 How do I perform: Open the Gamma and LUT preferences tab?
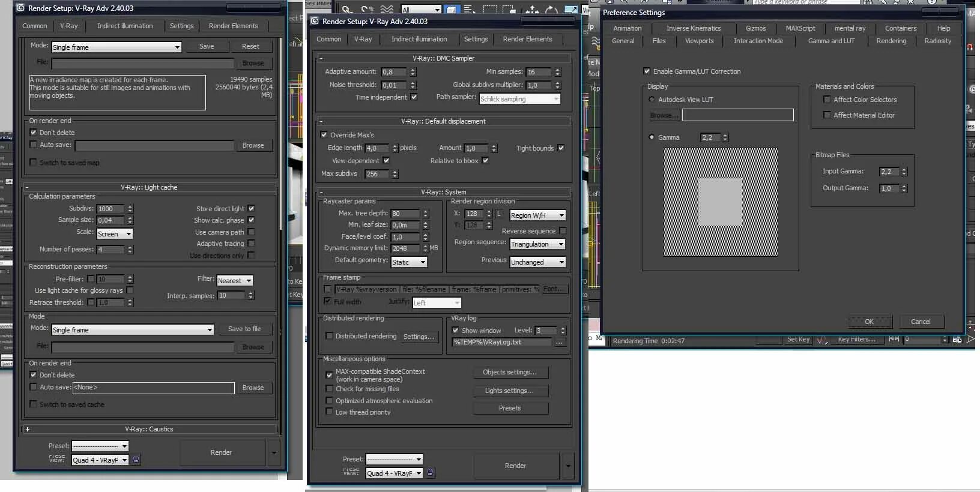[831, 41]
